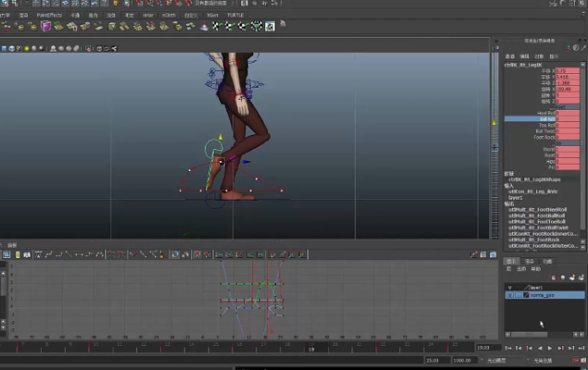Toggle visibility V of layer1
This screenshot has height=370, width=588.
click(x=509, y=288)
